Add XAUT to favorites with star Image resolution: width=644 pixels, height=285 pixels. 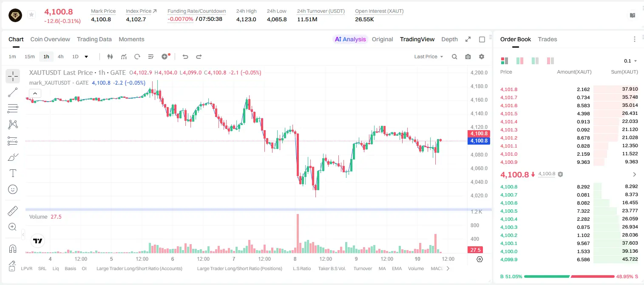[x=31, y=15]
